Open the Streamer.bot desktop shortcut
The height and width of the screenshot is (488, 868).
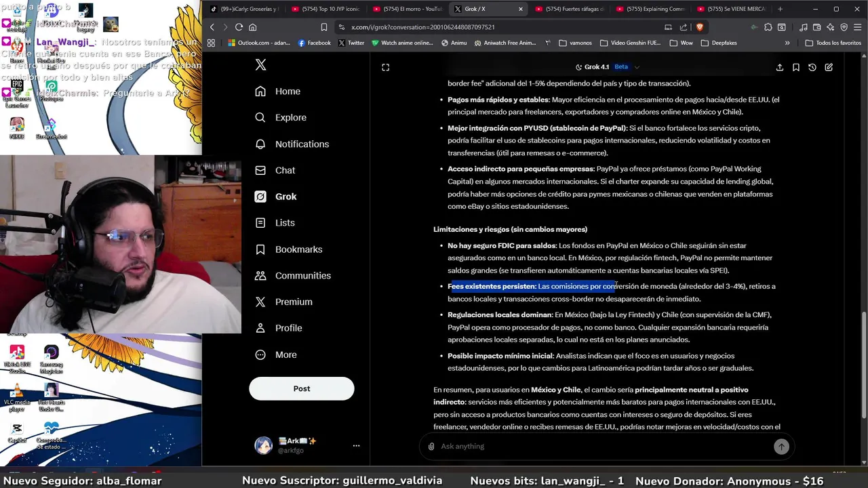52,128
